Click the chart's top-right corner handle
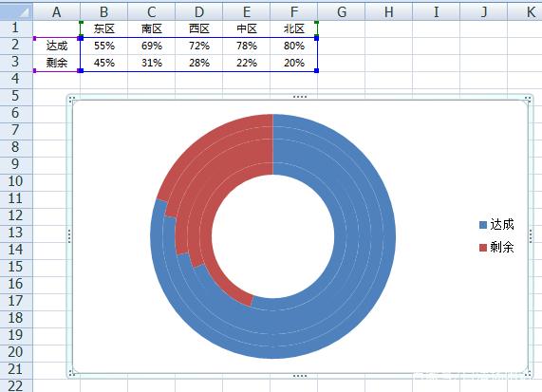The image size is (542, 392). [x=528, y=100]
